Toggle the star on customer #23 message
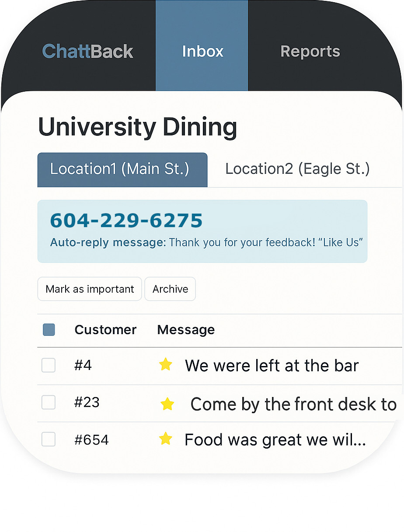This screenshot has height=532, width=404. [x=167, y=404]
